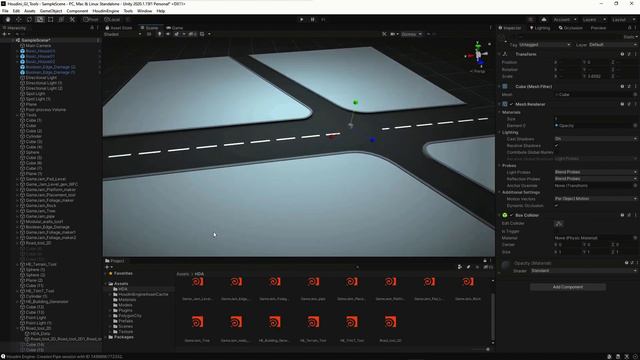Open Box Collider component menu icon
This screenshot has width=640, height=360.
coord(636,215)
